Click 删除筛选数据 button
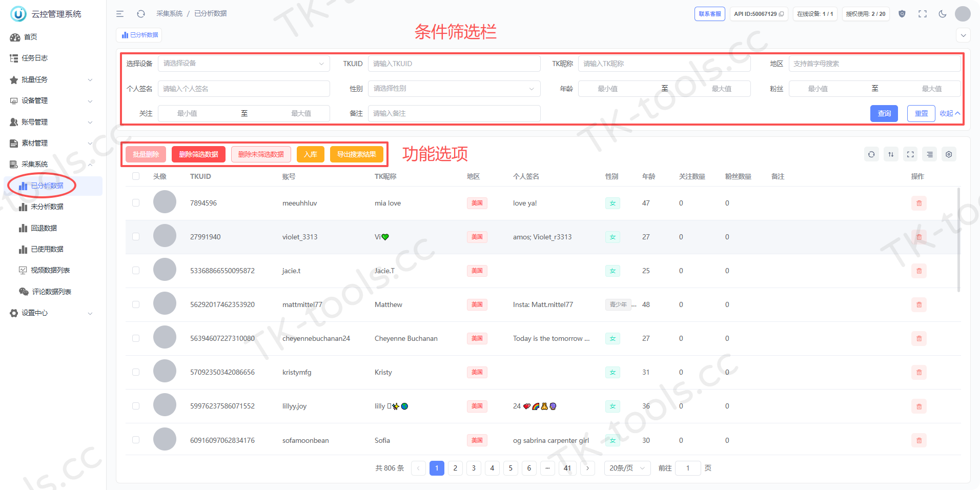This screenshot has height=490, width=980. coord(198,154)
